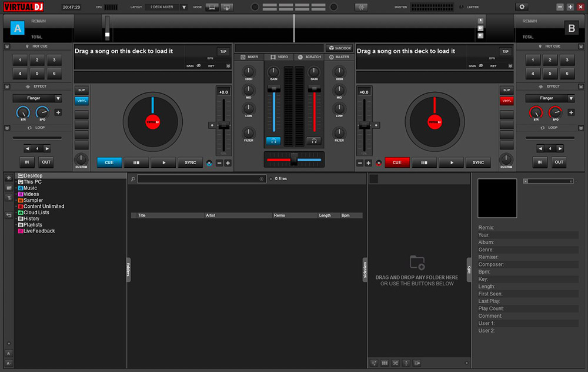Screen dimensions: 588x372
Task: Click the shuffle icon below the automix panel
Action: (396, 363)
